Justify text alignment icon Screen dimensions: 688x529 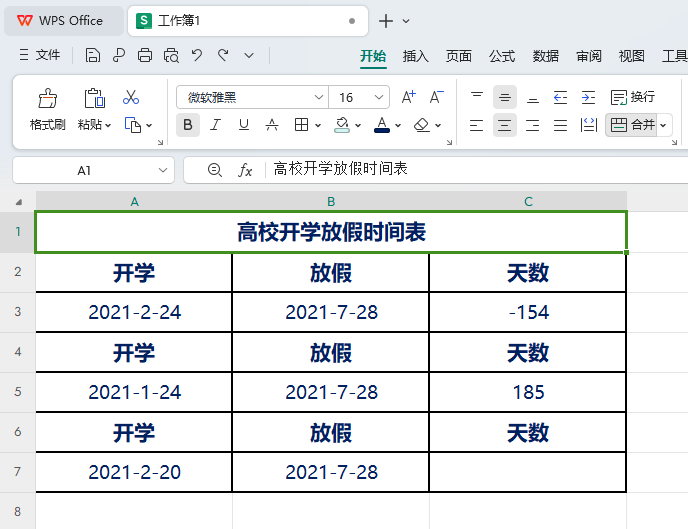click(x=560, y=125)
